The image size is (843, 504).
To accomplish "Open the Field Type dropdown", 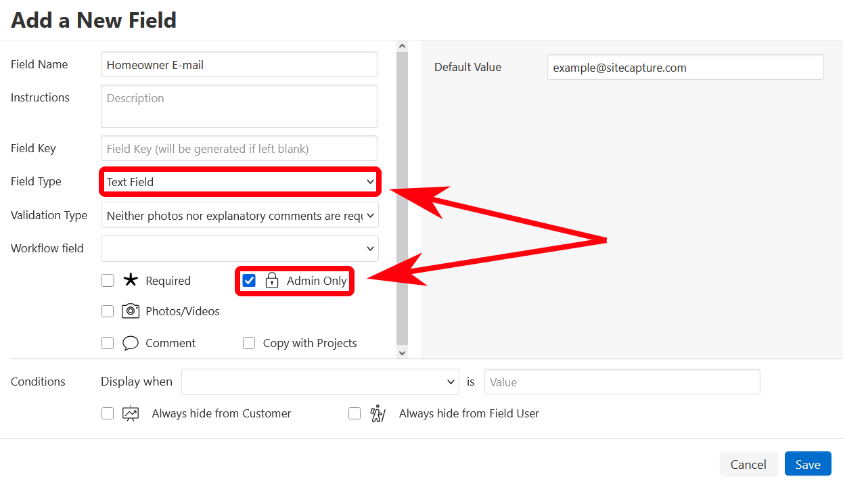I will point(240,182).
